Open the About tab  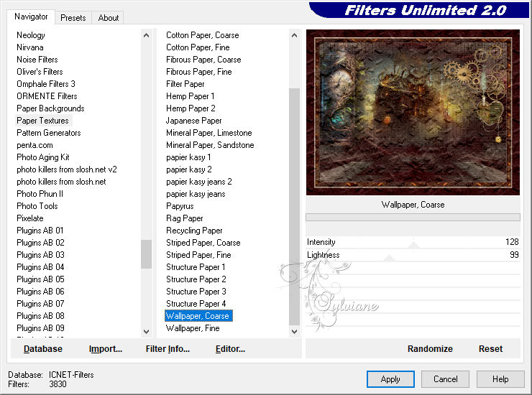109,18
